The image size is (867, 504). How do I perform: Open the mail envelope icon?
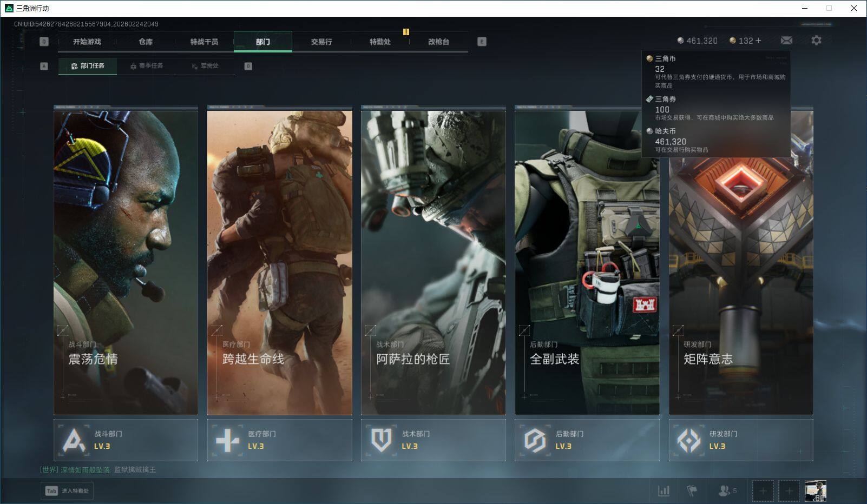pos(786,41)
